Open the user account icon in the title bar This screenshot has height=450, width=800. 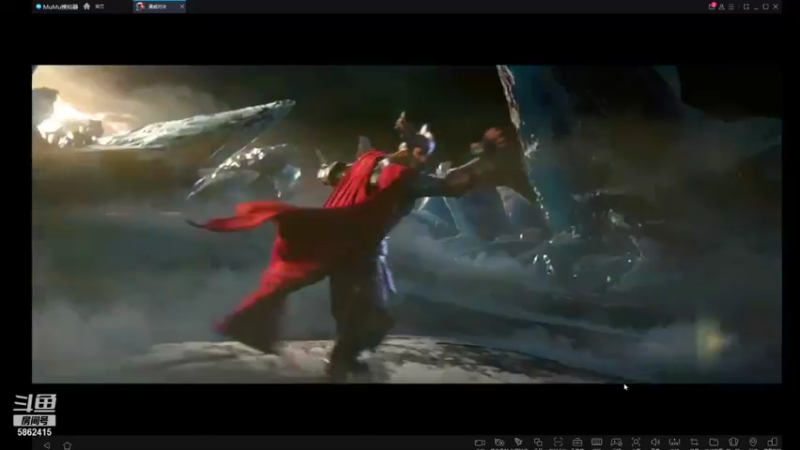coord(721,7)
